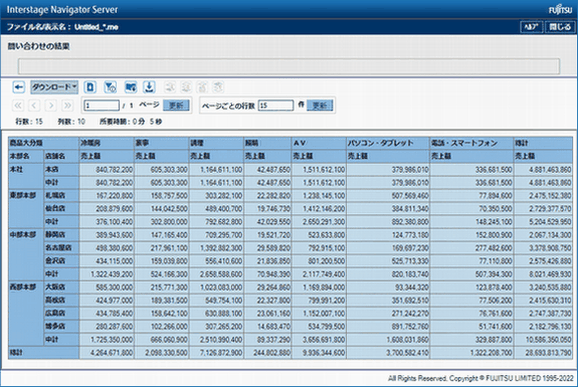578x387 pixels.
Task: Click the filter funnel icon
Action: [110, 87]
